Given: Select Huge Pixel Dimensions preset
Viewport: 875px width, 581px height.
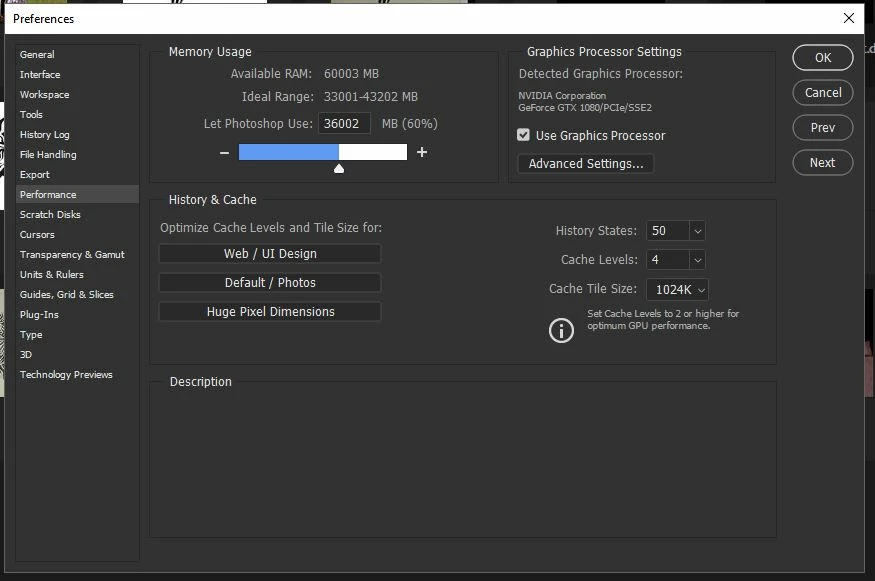Looking at the screenshot, I should 270,311.
